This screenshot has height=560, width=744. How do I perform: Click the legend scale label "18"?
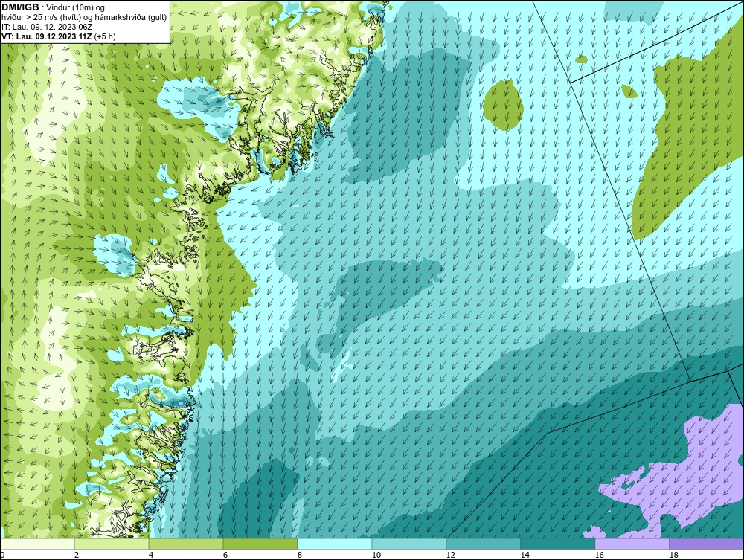click(673, 555)
